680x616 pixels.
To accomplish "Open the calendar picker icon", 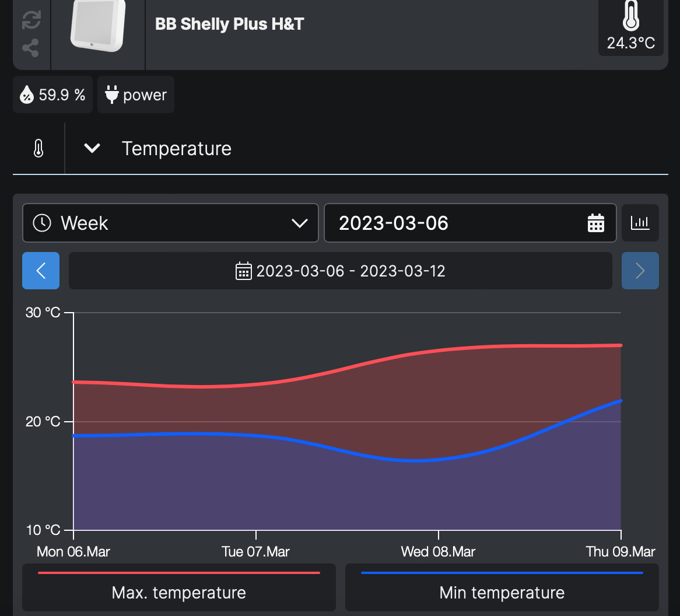I will [595, 223].
